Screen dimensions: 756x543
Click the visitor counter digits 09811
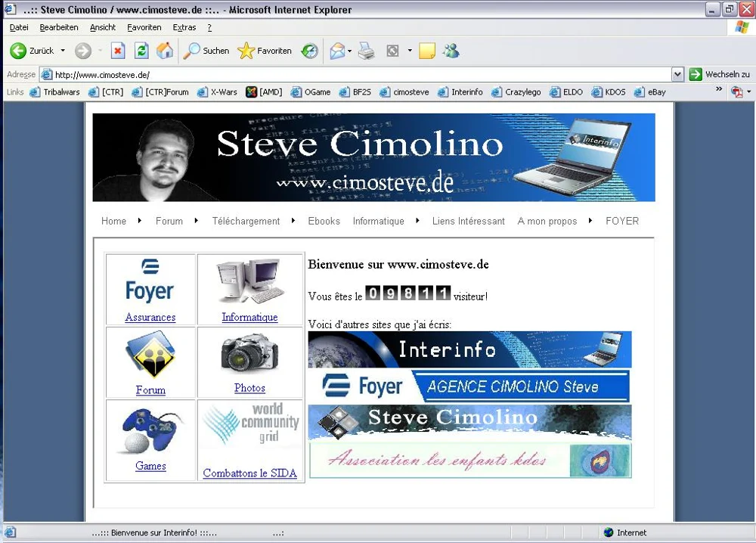(407, 293)
